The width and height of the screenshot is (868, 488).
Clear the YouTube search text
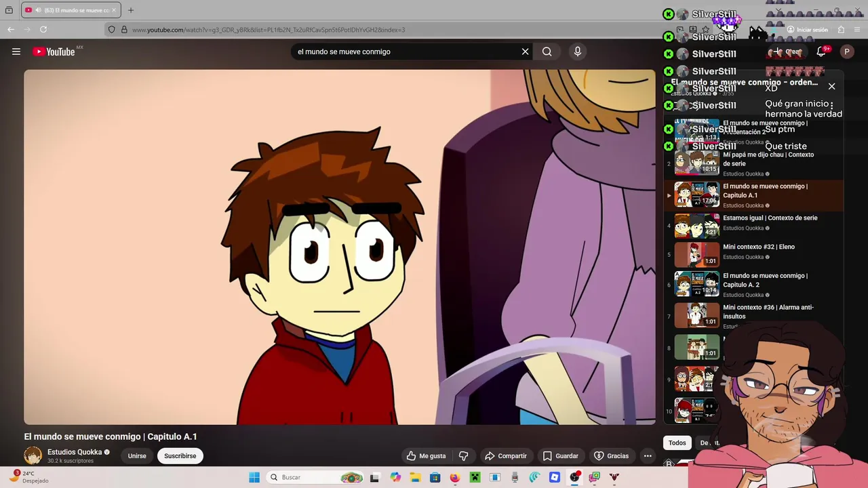point(525,52)
